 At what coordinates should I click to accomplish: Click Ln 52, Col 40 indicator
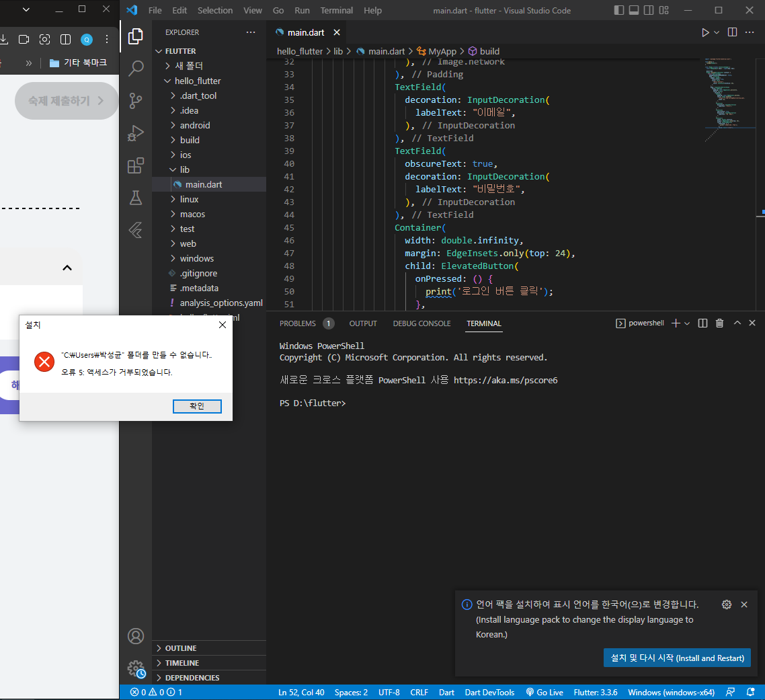coord(301,692)
